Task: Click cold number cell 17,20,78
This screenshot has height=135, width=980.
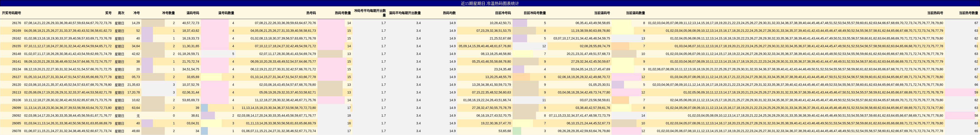Action: click(133, 92)
